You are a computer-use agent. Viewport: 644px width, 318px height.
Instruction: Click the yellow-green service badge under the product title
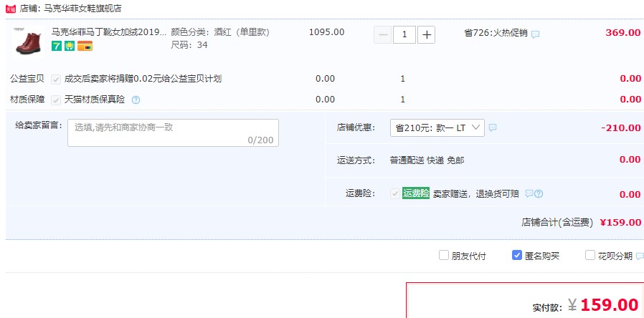coord(69,46)
